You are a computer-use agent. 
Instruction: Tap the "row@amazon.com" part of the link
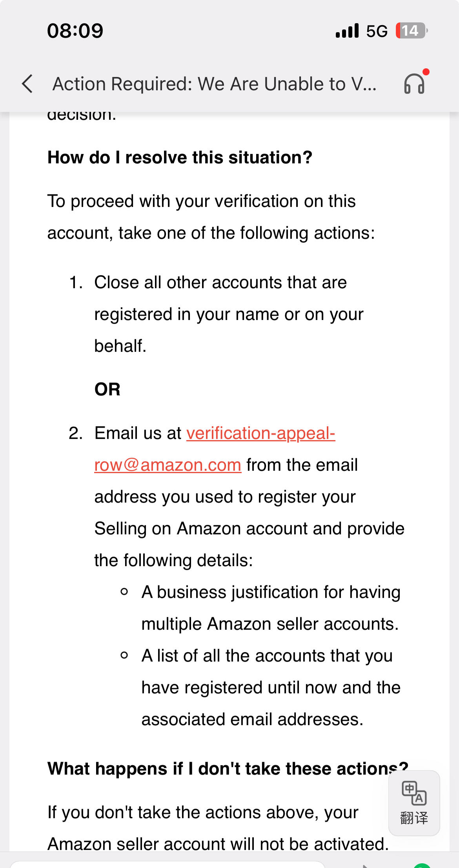168,465
